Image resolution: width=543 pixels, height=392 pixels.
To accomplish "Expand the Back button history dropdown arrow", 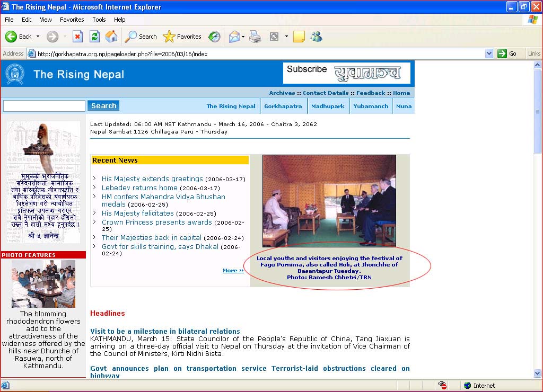I will (37, 37).
